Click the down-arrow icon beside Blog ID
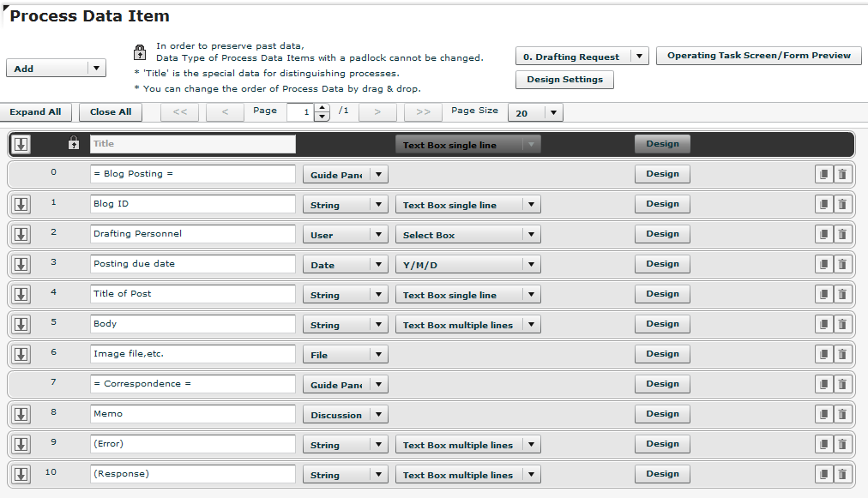This screenshot has height=498, width=868. [21, 204]
